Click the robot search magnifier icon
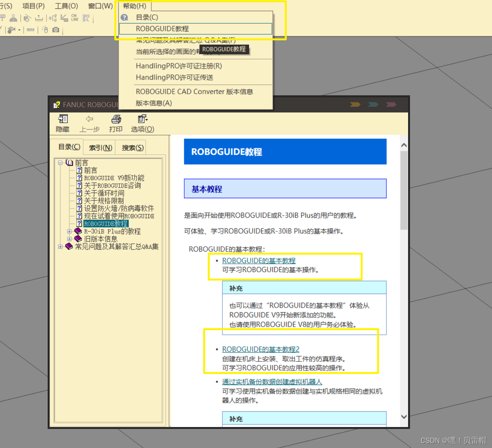The image size is (492, 448). [86, 18]
